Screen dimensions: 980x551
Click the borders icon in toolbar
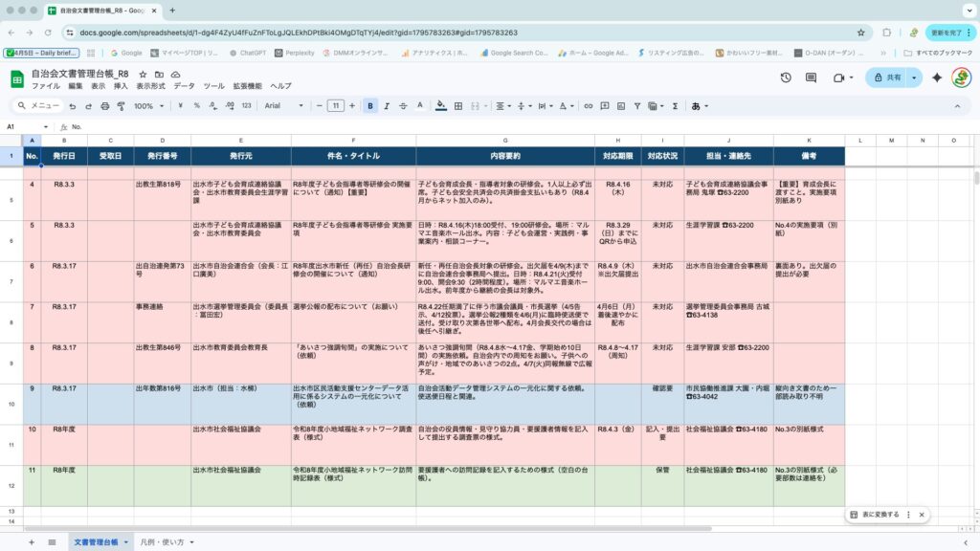[x=457, y=106]
